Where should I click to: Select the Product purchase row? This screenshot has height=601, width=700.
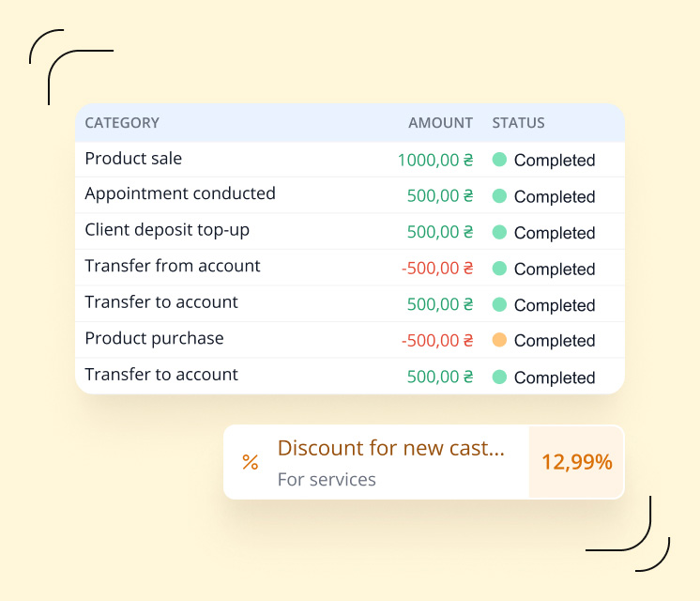pos(155,339)
